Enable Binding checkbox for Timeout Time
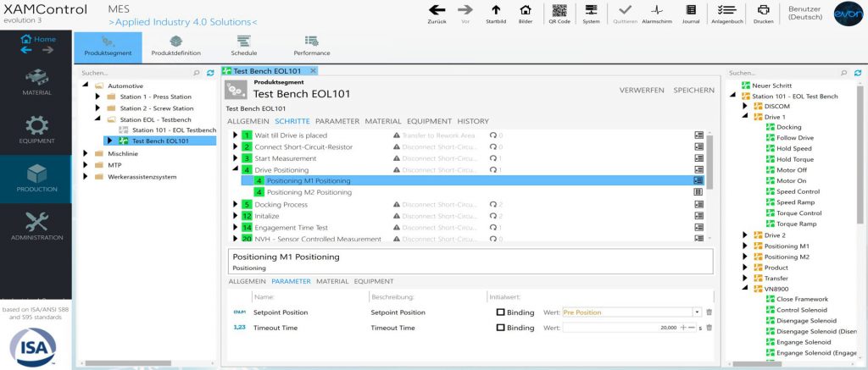The image size is (868, 370). click(x=501, y=328)
